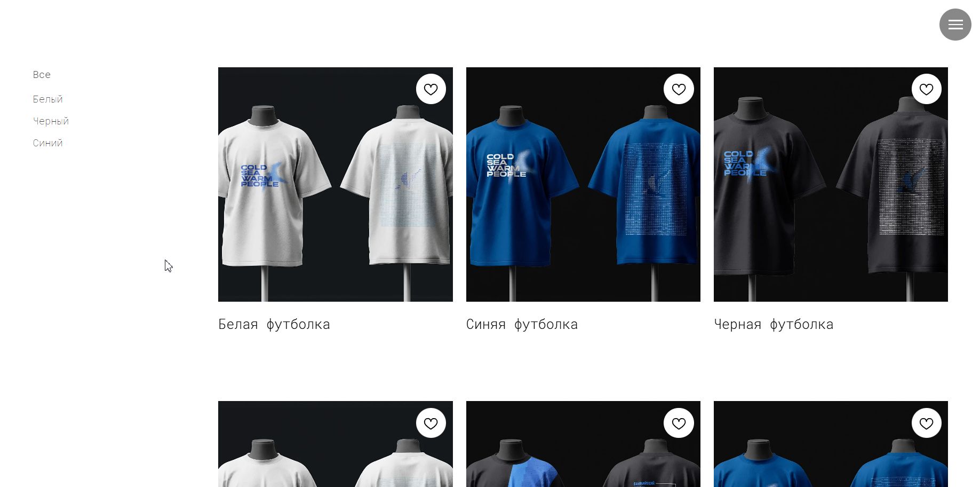
Task: Open the Белая футболка title link
Action: pyautogui.click(x=274, y=324)
